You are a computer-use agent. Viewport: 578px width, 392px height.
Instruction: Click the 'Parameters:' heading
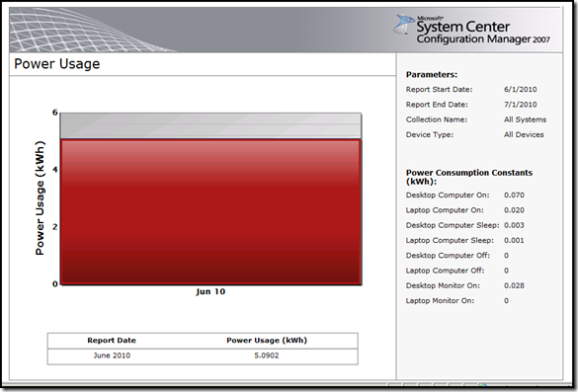432,74
